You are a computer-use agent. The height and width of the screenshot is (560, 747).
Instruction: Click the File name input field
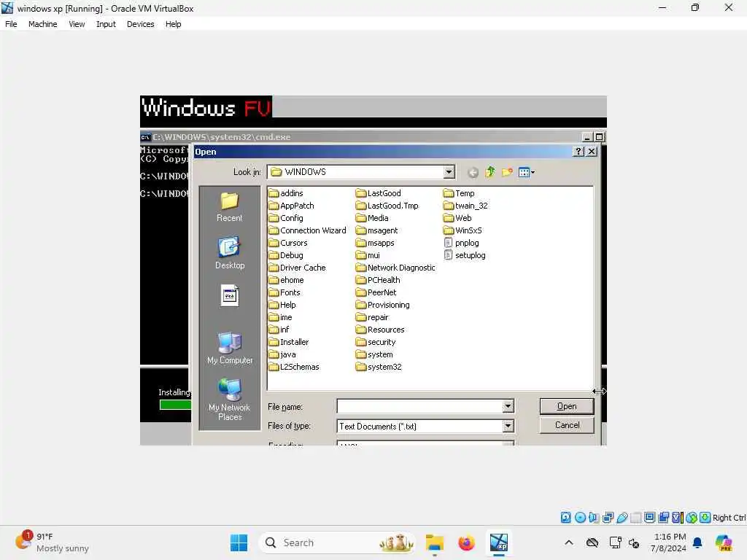419,406
